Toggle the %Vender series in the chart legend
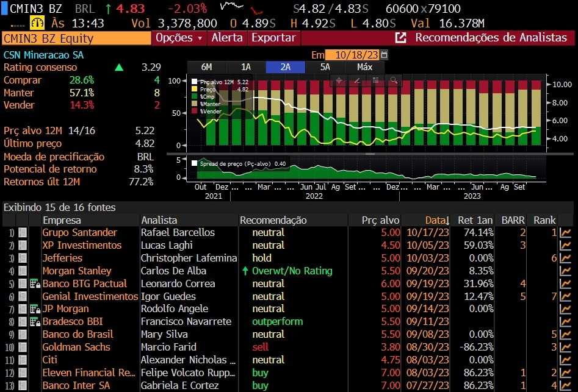The height and width of the screenshot is (392, 578). point(195,111)
